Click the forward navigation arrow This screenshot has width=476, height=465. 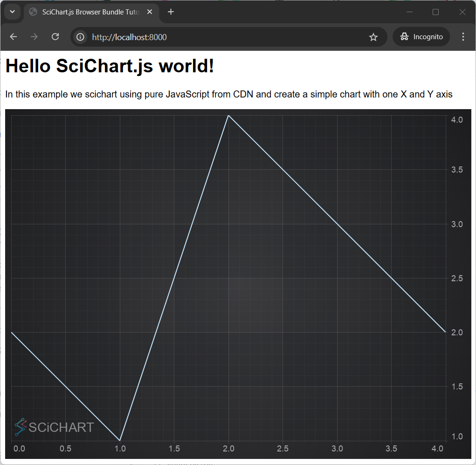(x=34, y=37)
